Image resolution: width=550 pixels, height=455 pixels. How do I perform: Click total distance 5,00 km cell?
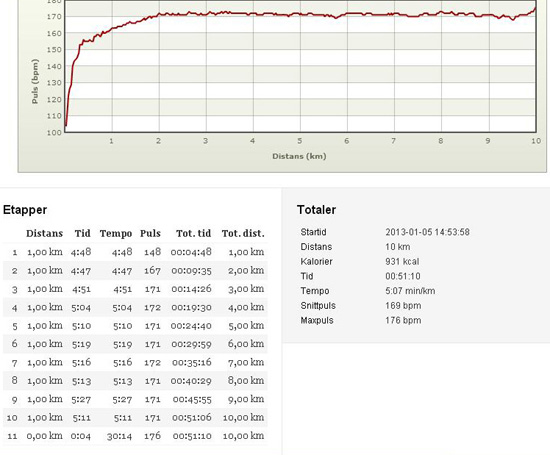click(246, 326)
